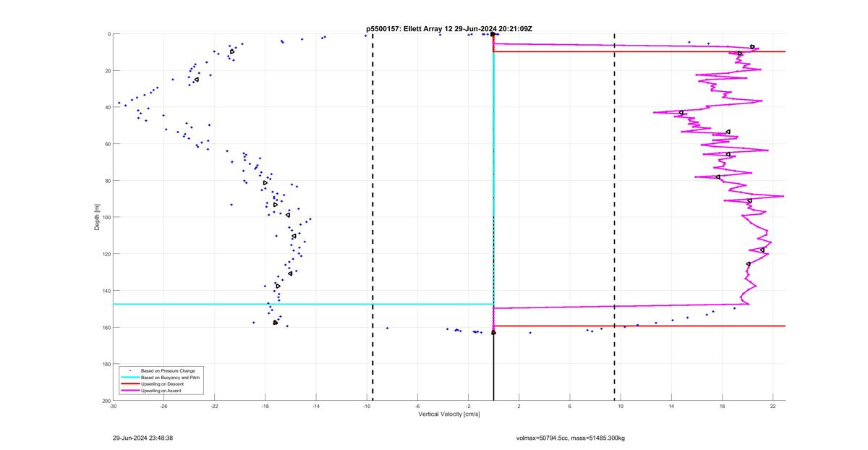Viewport: 868px width, 450px height.
Task: Click the left black dashed vertical line
Action: tap(373, 217)
